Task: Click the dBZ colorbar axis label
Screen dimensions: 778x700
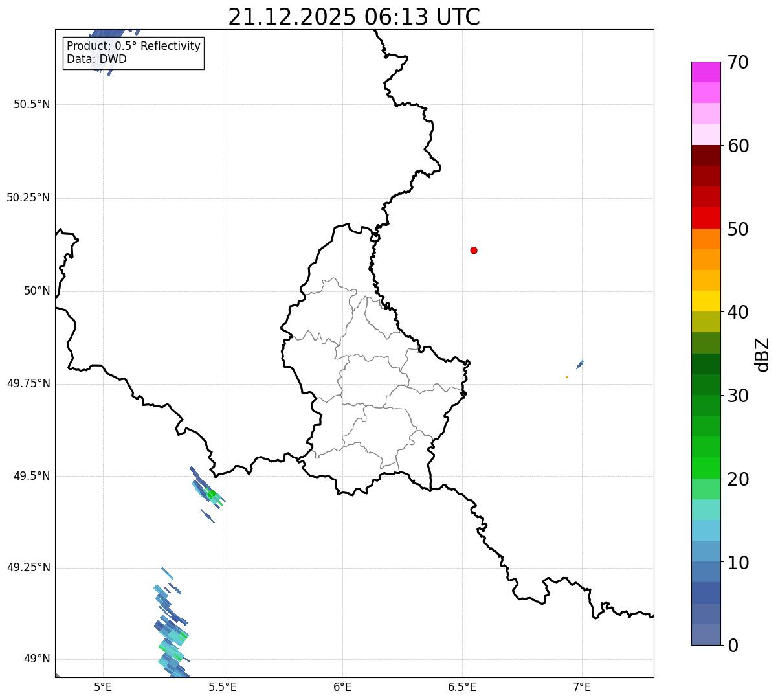Action: [x=762, y=354]
